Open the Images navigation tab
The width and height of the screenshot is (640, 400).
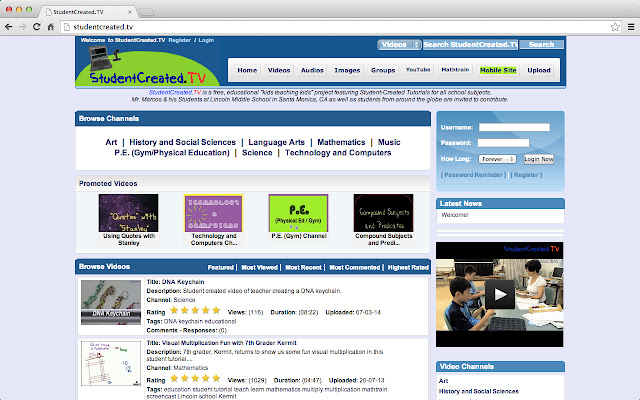click(347, 70)
